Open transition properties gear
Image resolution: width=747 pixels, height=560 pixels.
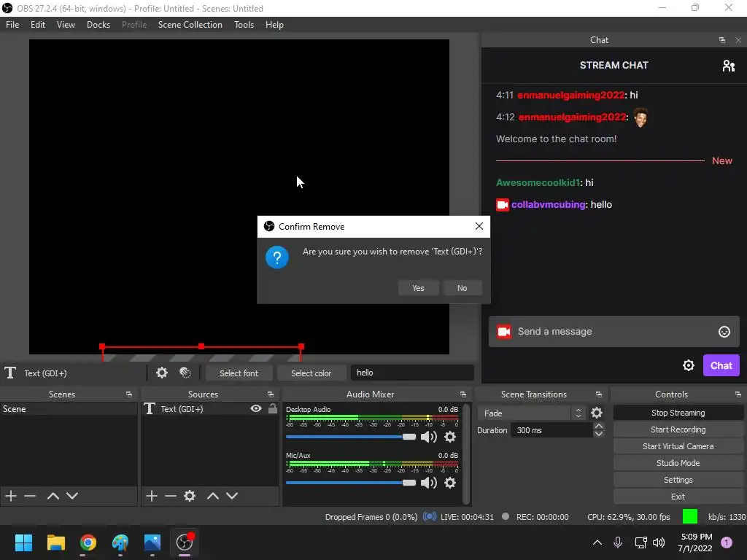tap(597, 413)
